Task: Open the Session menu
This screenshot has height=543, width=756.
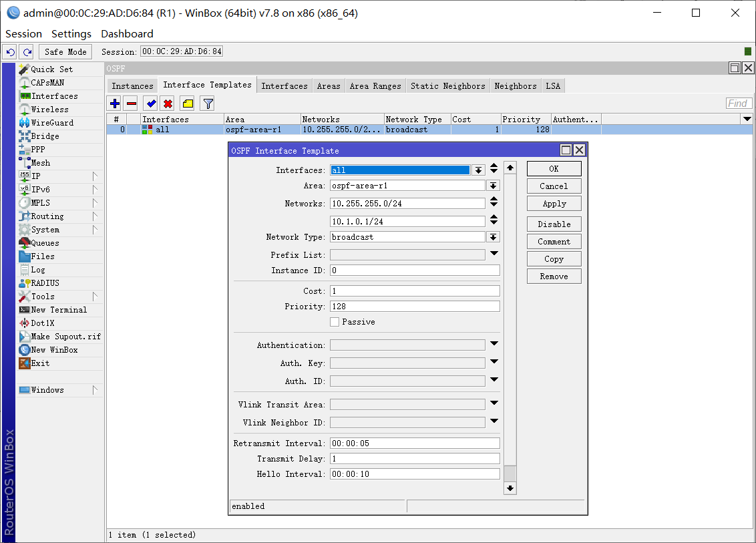Action: pos(23,34)
